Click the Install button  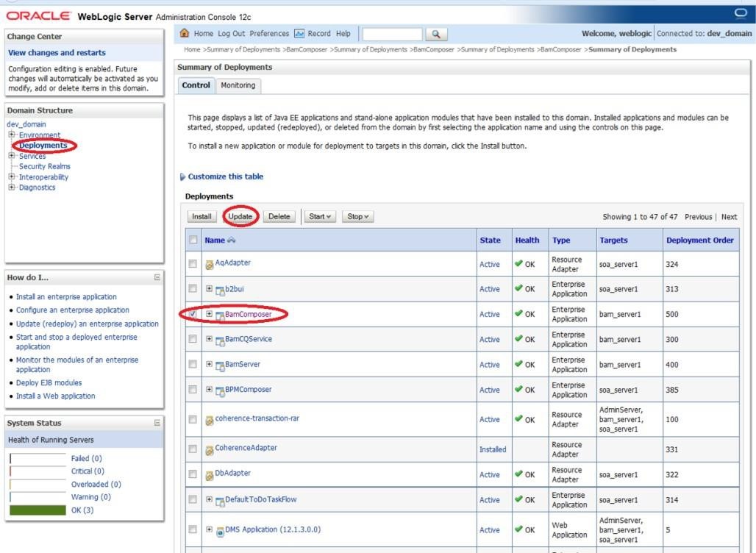(202, 216)
